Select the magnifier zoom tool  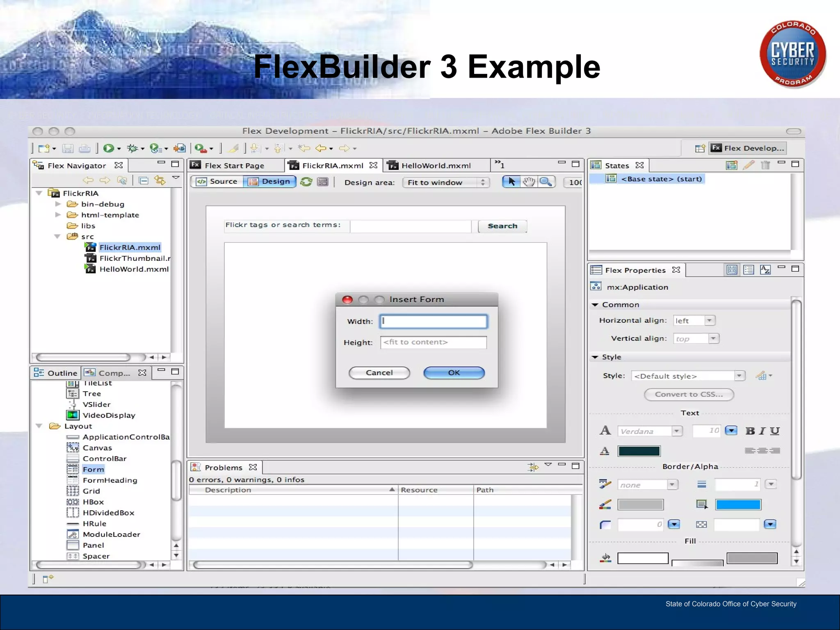(x=546, y=182)
